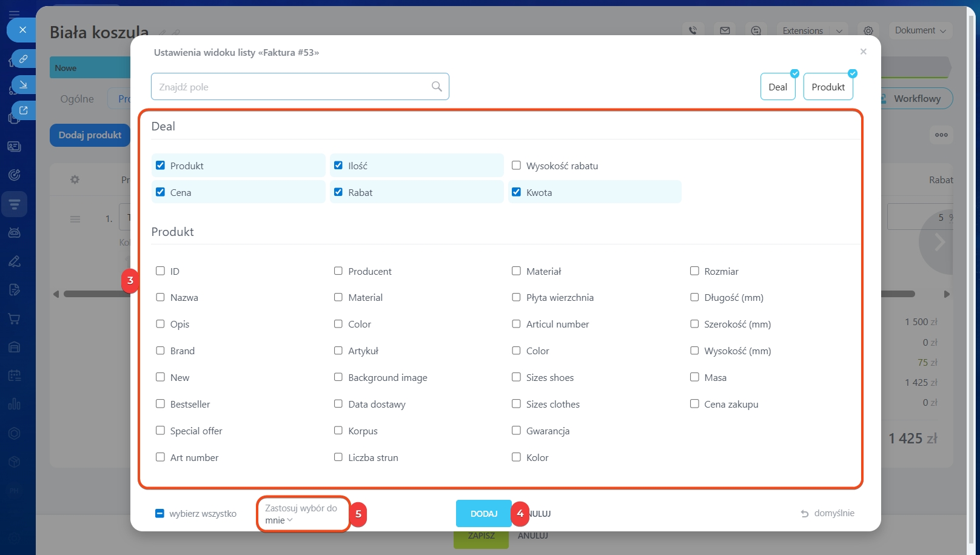The width and height of the screenshot is (980, 555).
Task: Expand the Extensions dropdown arrow
Action: [839, 31]
